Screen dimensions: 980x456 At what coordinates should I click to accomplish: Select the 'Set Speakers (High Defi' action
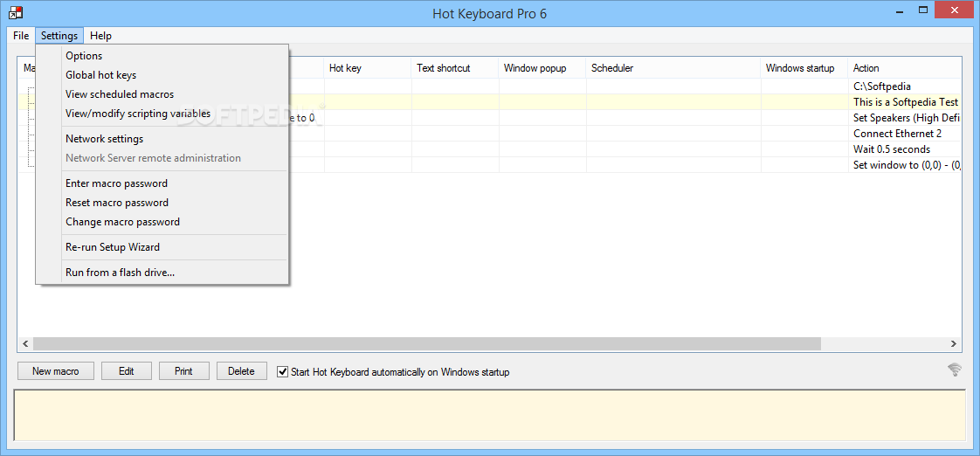[904, 118]
